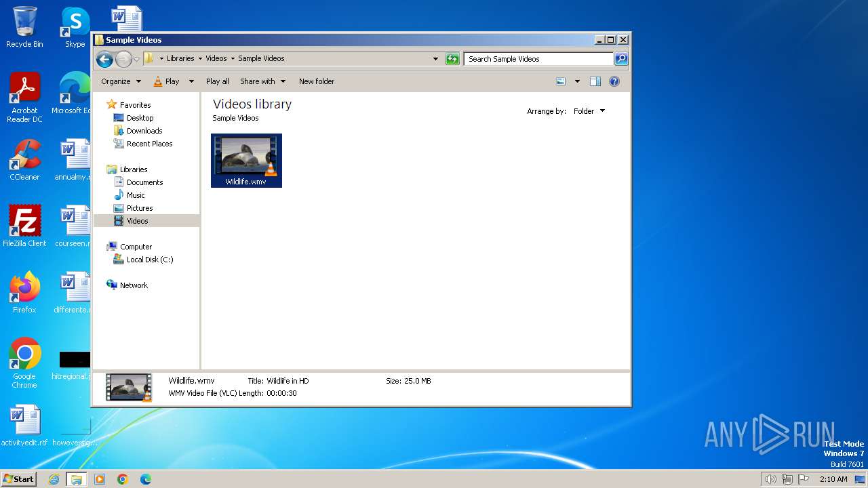Select Network in navigation pane

[x=134, y=285]
